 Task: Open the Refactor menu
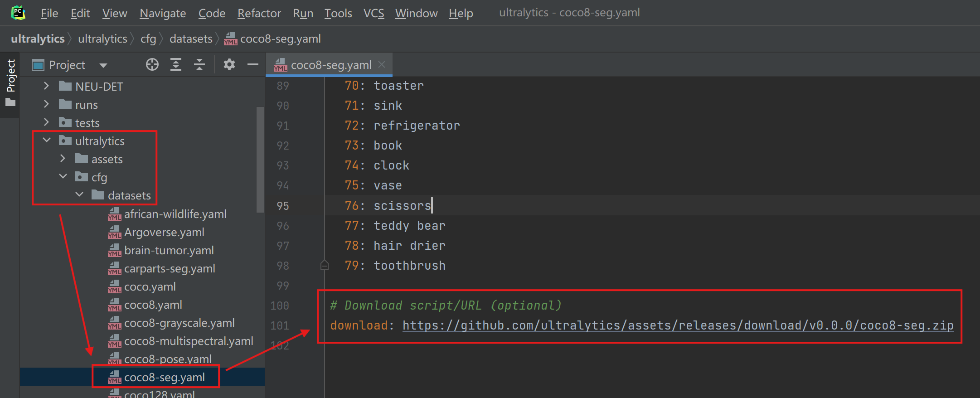[x=259, y=13]
